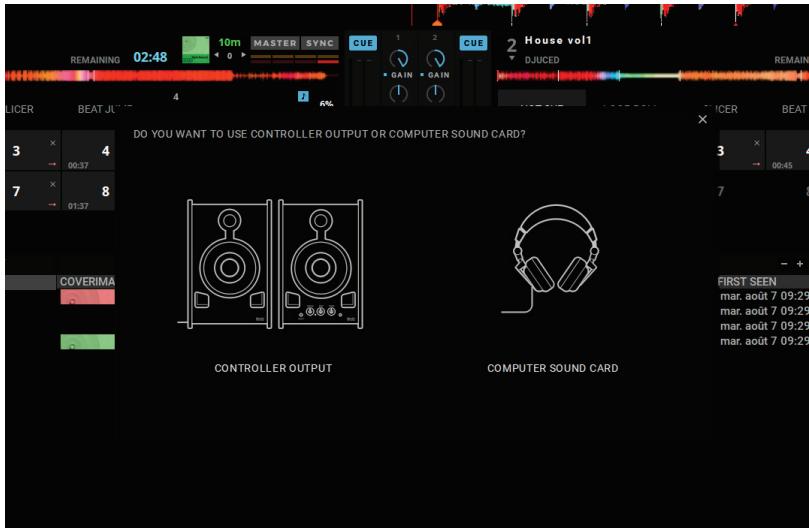Click the minus zoom button above FIRST SEEN

click(x=784, y=264)
